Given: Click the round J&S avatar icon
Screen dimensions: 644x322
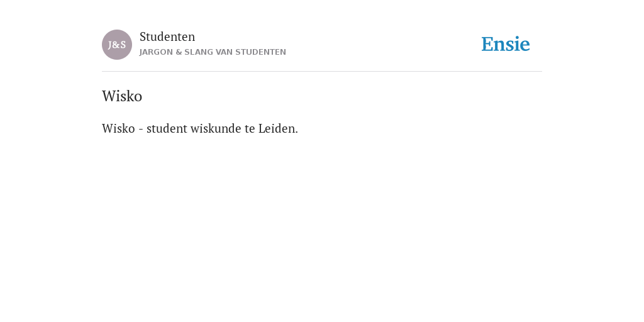Looking at the screenshot, I should pyautogui.click(x=117, y=45).
